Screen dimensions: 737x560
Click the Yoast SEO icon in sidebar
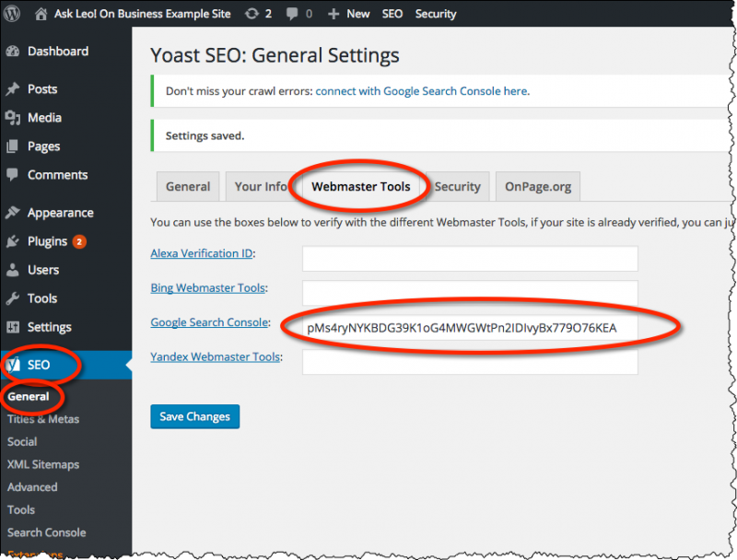(x=13, y=365)
